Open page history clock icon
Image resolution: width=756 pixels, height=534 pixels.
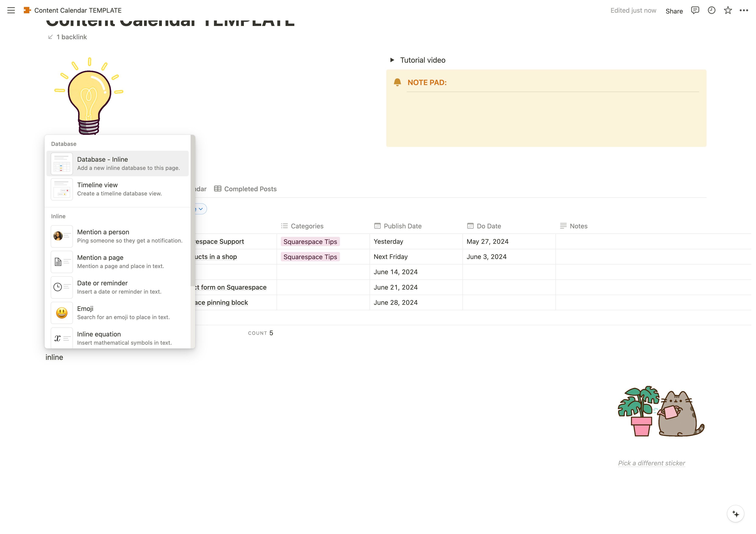coord(711,10)
